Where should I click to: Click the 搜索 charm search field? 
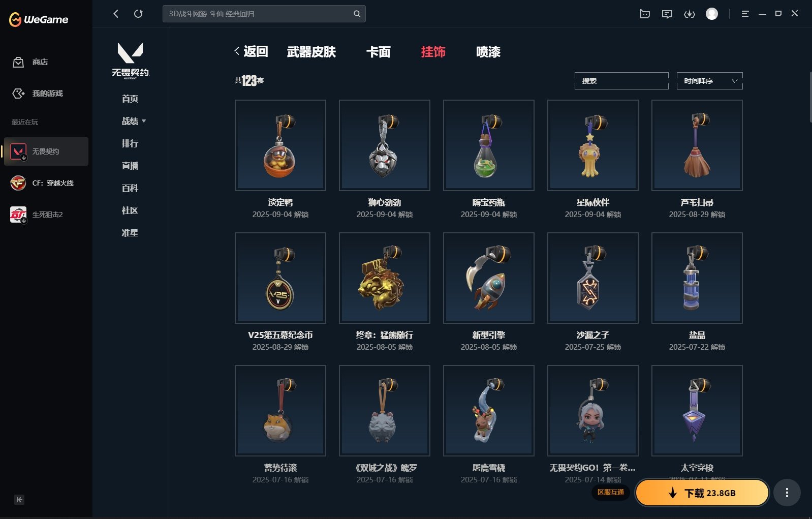(621, 81)
